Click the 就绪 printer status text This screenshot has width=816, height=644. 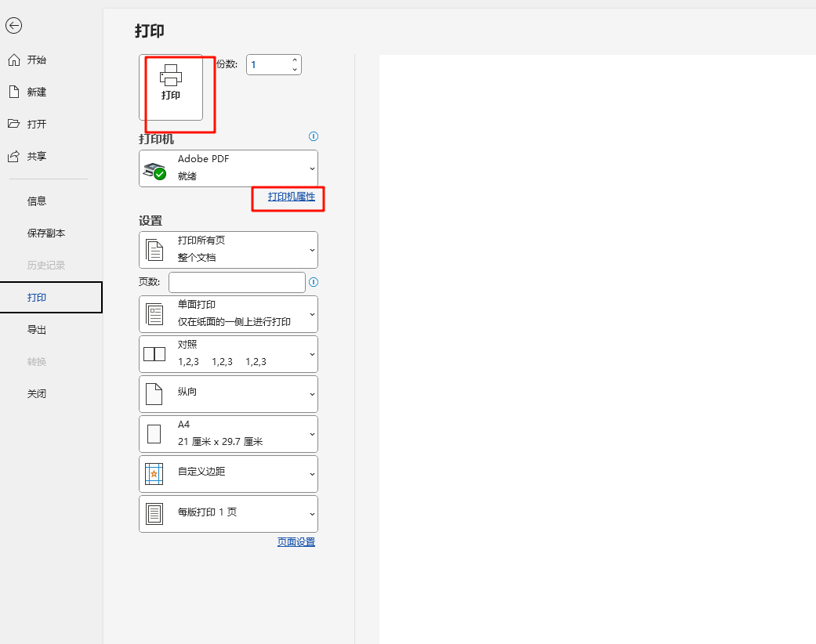[187, 176]
